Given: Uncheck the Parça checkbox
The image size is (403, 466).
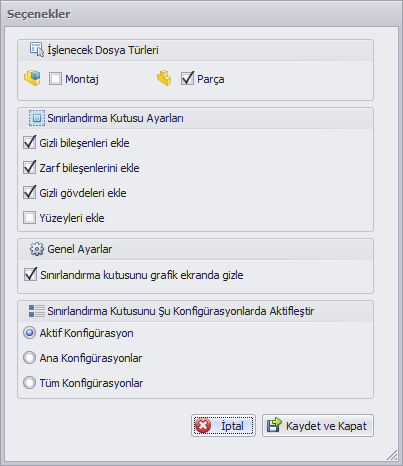Looking at the screenshot, I should point(187,79).
